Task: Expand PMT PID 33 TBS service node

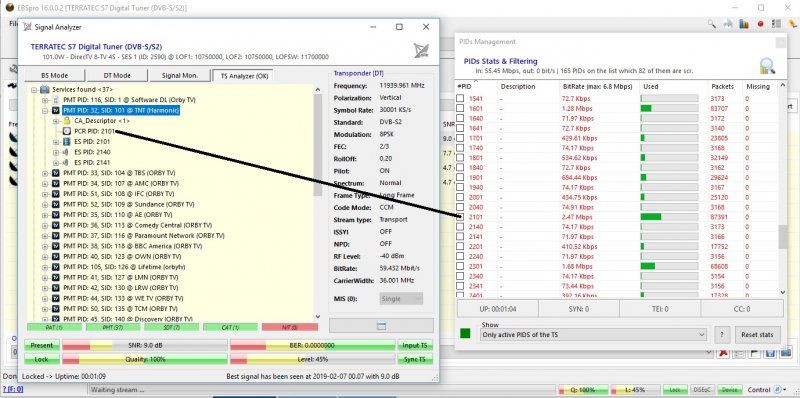Action: tap(45, 173)
